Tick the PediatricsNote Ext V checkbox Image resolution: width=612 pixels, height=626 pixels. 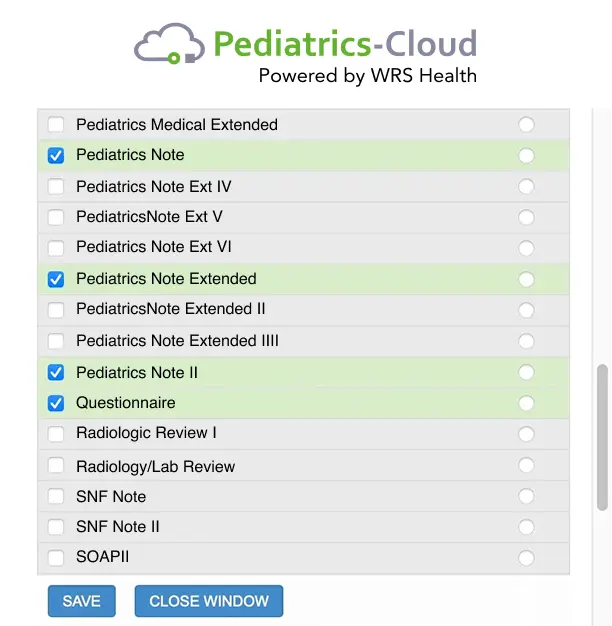(56, 217)
